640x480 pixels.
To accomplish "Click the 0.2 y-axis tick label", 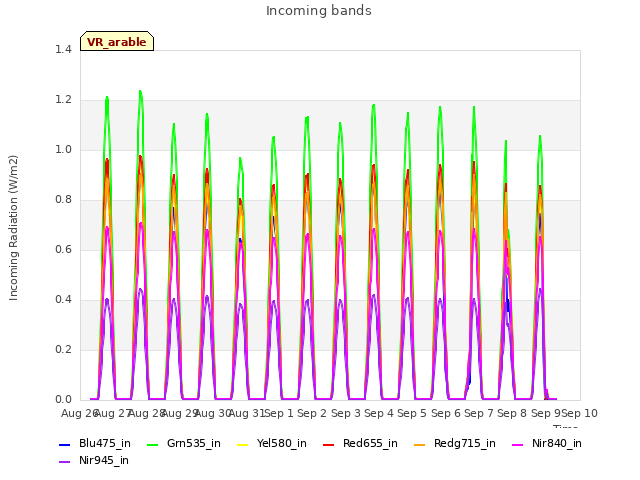I will 63,349.
